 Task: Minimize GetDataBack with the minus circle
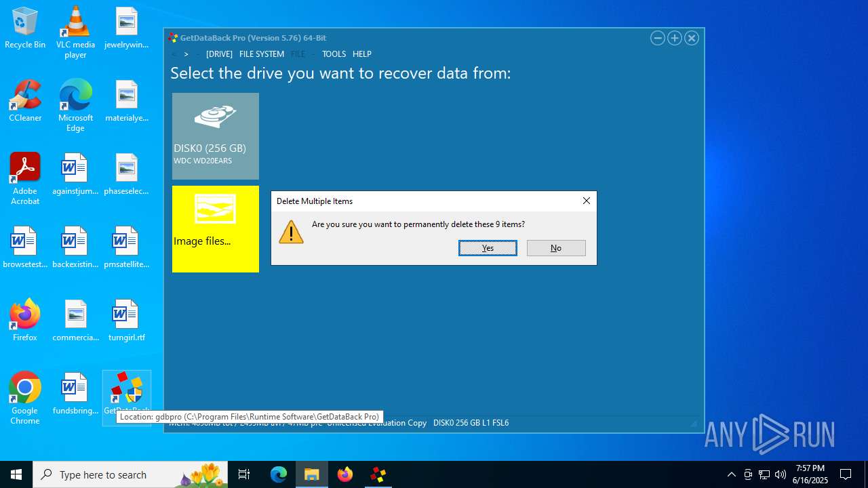click(x=658, y=38)
